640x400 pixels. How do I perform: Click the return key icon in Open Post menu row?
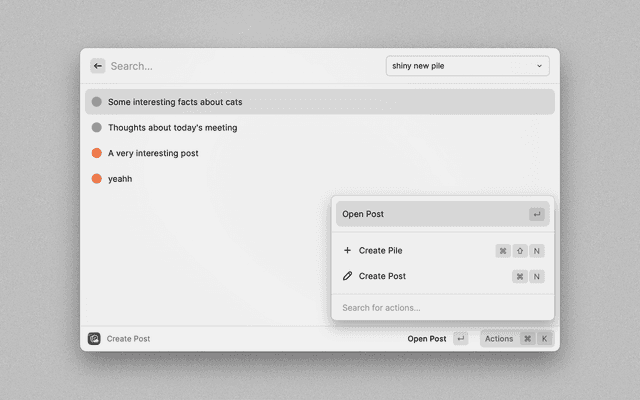coord(537,214)
